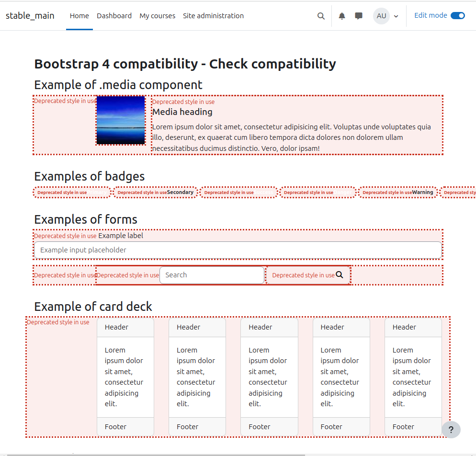Image resolution: width=476 pixels, height=456 pixels.
Task: Click the 'Examples of badges' heading
Action: click(89, 176)
